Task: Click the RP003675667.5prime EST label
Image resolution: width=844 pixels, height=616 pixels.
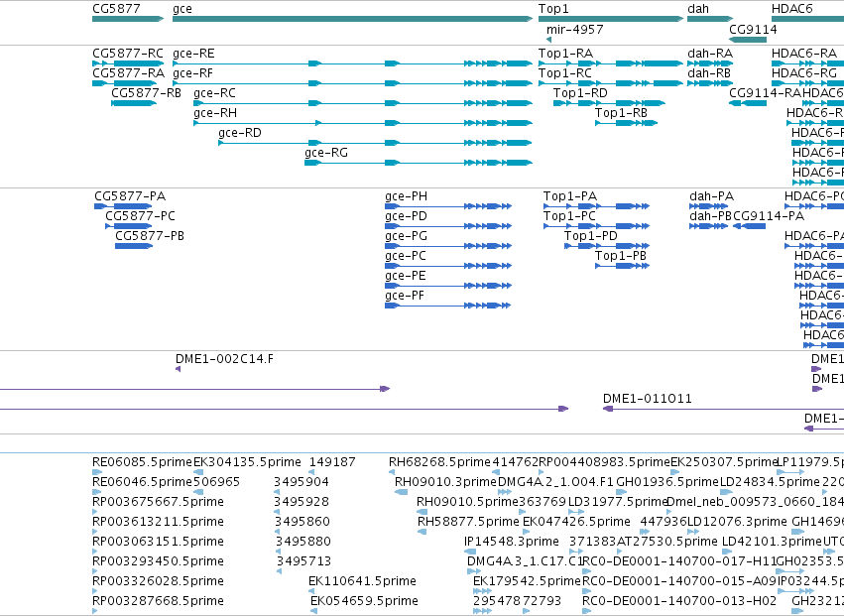Action: click(x=159, y=502)
